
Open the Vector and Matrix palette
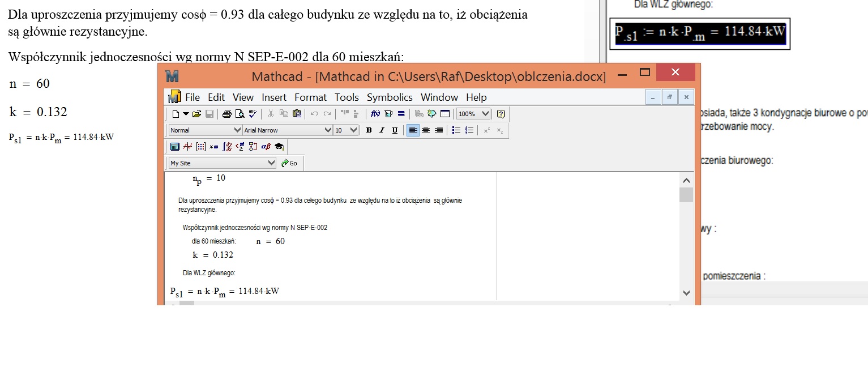click(x=201, y=147)
